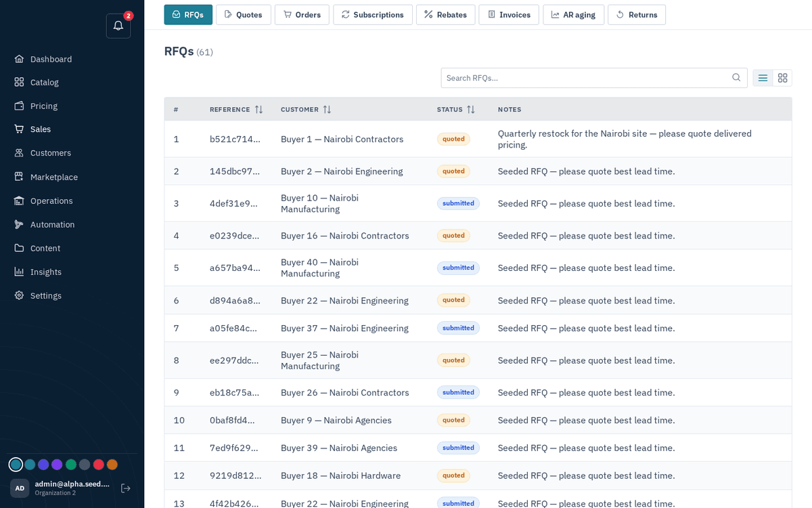The image size is (812, 508).
Task: Select the orange theme swatch
Action: 112,465
